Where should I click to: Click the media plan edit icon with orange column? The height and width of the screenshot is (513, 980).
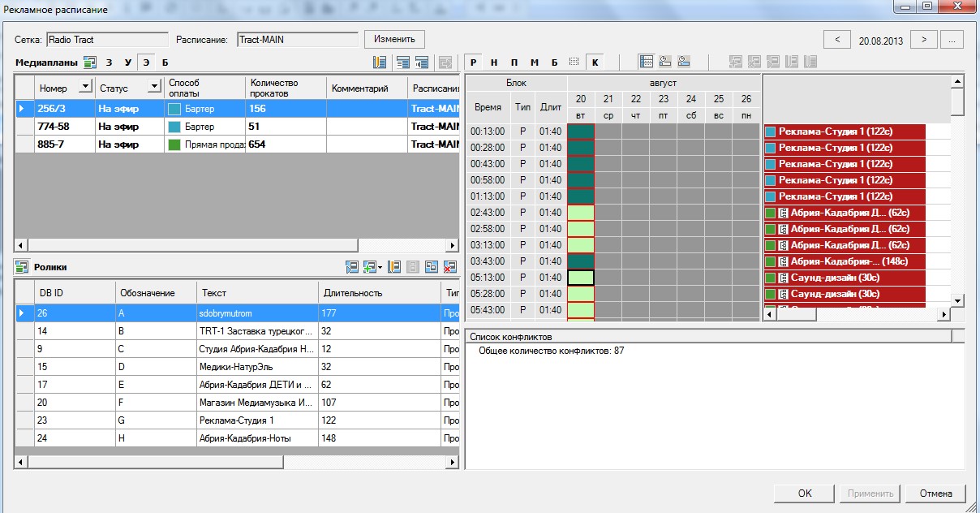click(x=380, y=63)
